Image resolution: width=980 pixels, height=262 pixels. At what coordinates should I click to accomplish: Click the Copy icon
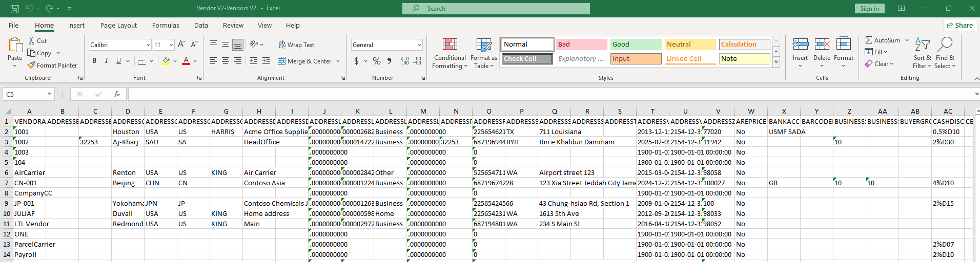[x=31, y=53]
